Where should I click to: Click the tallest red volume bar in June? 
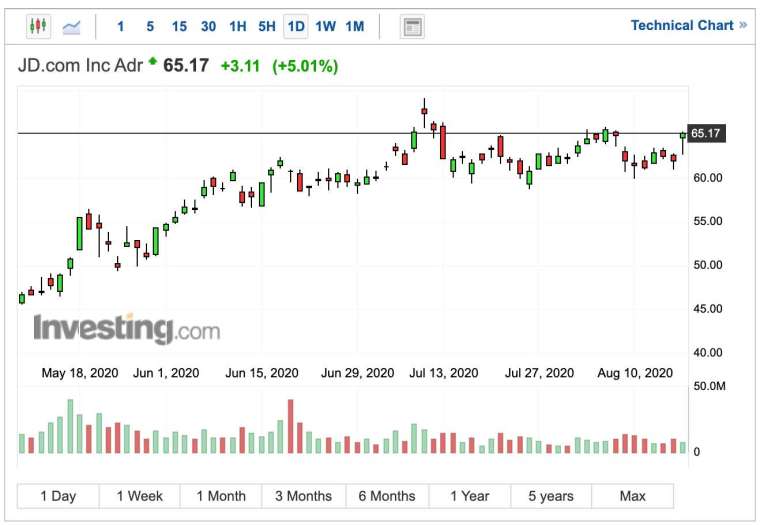tap(290, 426)
